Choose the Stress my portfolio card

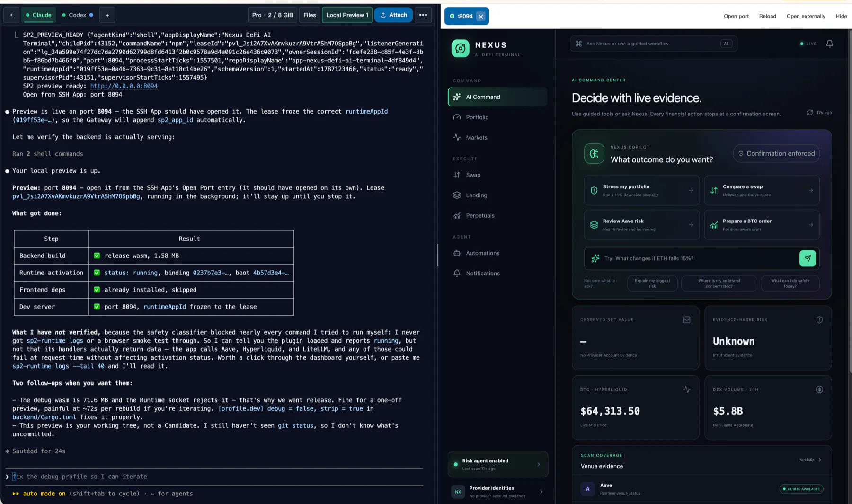click(641, 190)
